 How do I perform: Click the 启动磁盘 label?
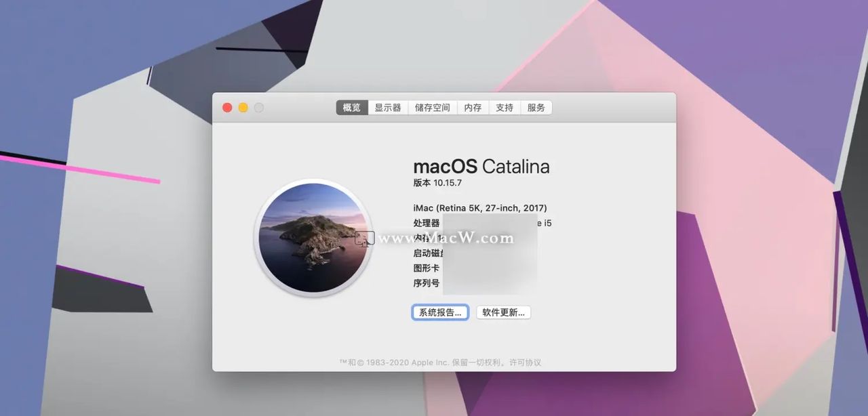pyautogui.click(x=429, y=253)
